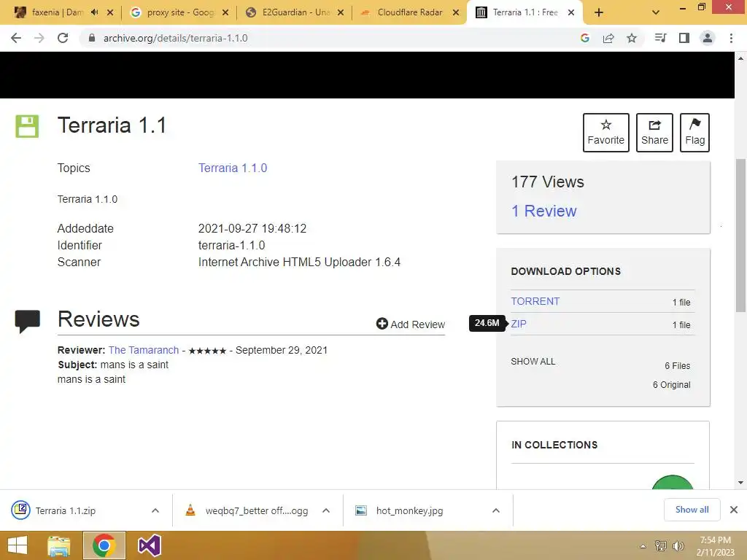Viewport: 747px width, 560px height.
Task: Close the E2Guardian tab
Action: (x=341, y=12)
